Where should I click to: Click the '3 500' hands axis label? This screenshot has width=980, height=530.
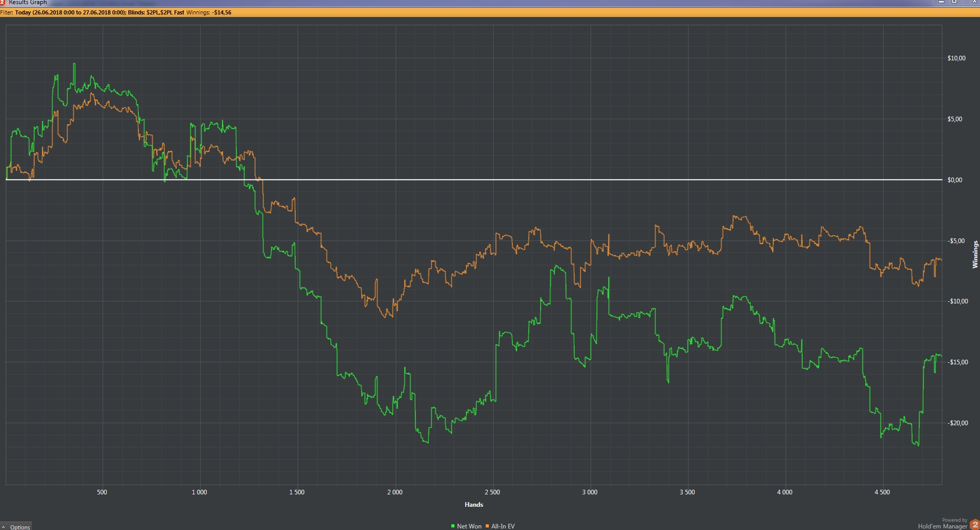click(x=688, y=492)
